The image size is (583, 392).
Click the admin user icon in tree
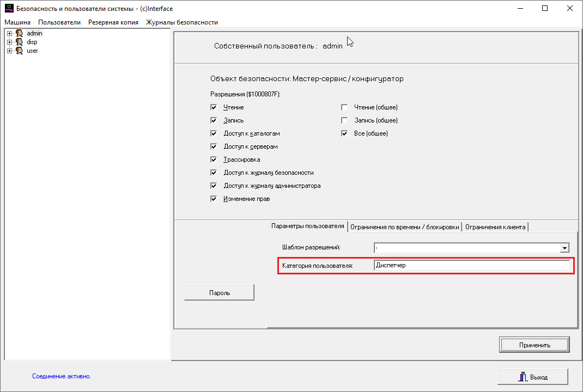19,34
